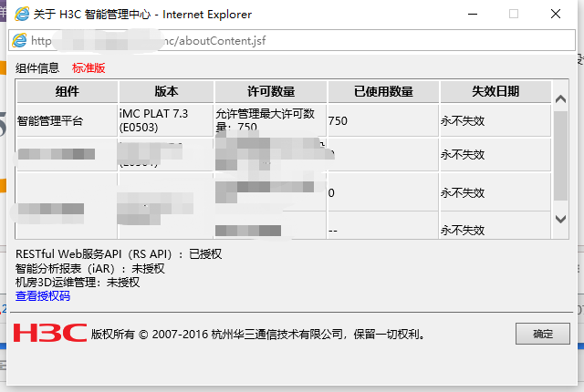Select the iMC PLAT 7.3 (E0503) version cell
This screenshot has height=392, width=584.
pyautogui.click(x=166, y=120)
